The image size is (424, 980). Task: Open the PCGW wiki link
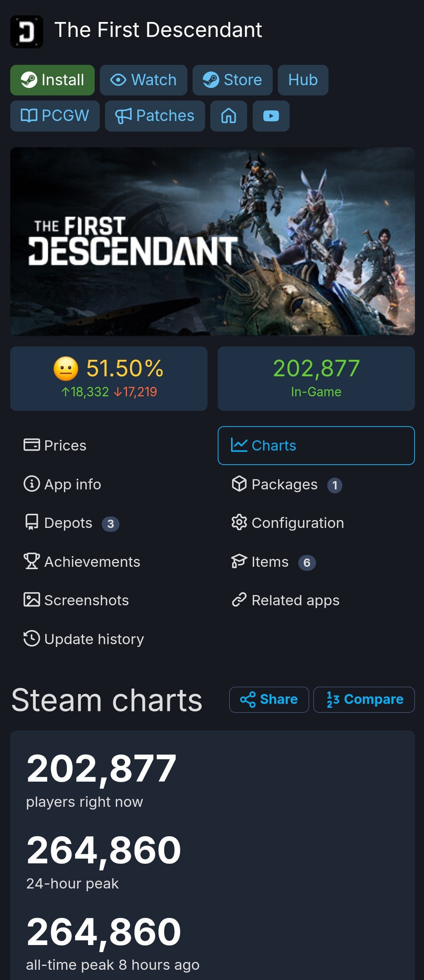coord(55,116)
